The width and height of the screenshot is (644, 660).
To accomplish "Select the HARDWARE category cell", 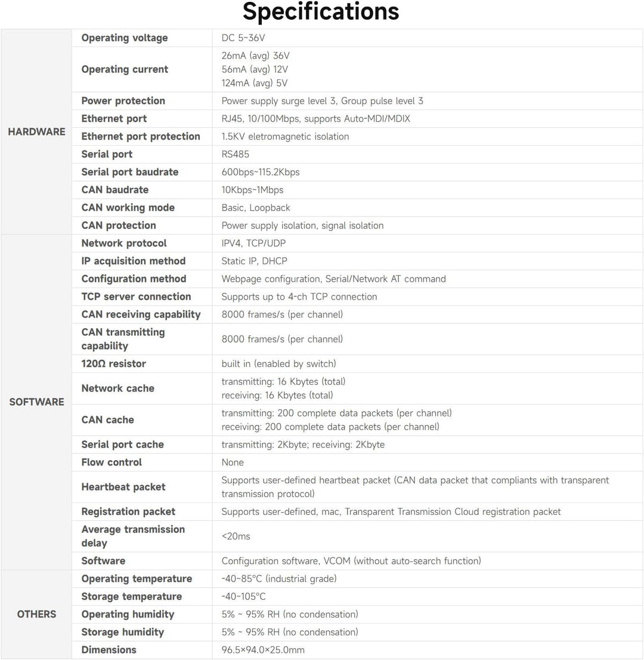I will (36, 132).
